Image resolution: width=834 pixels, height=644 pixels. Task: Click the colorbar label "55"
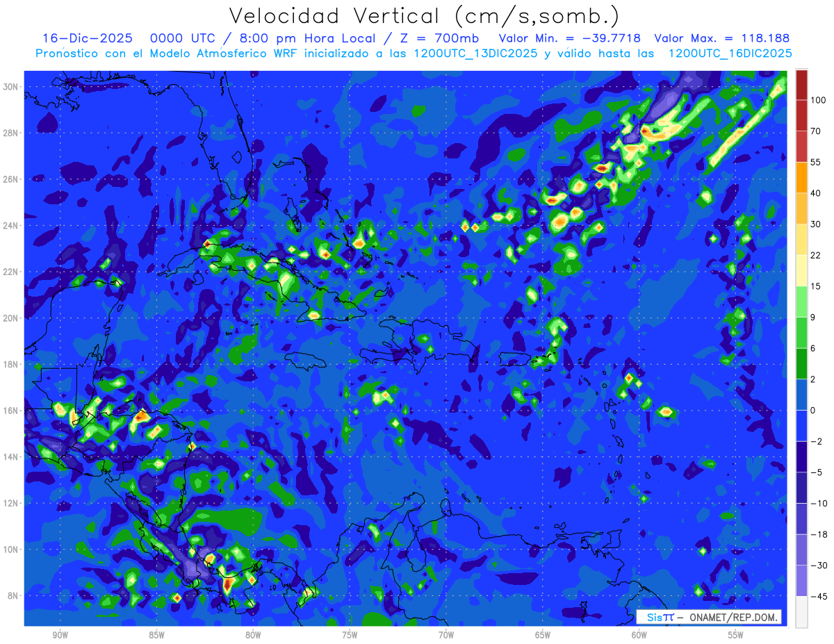click(816, 163)
